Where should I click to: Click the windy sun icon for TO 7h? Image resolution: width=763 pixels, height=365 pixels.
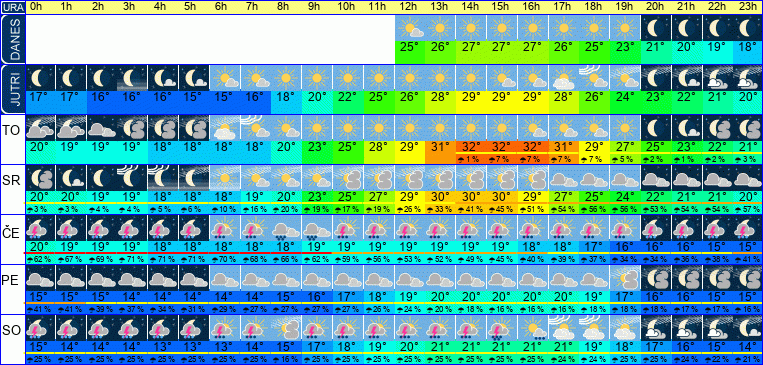click(255, 128)
